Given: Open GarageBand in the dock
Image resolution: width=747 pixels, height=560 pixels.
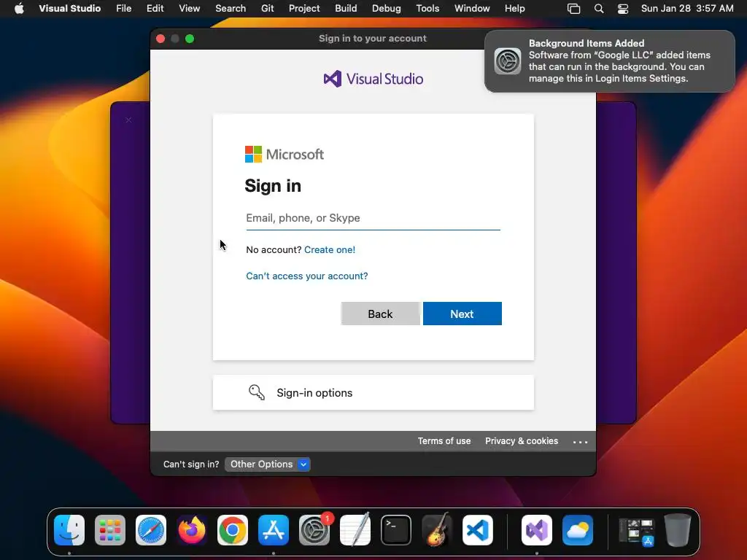Looking at the screenshot, I should [x=437, y=530].
